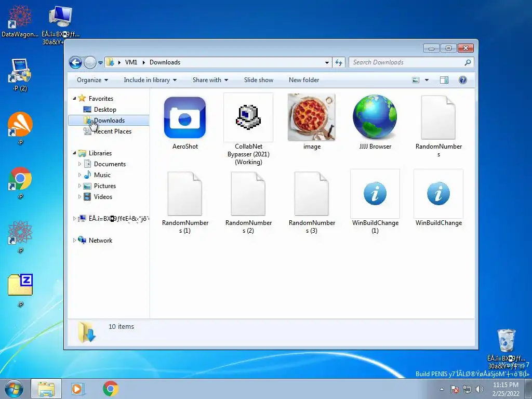Click the Windows Explorer taskbar icon
The height and width of the screenshot is (399, 532).
tap(46, 389)
